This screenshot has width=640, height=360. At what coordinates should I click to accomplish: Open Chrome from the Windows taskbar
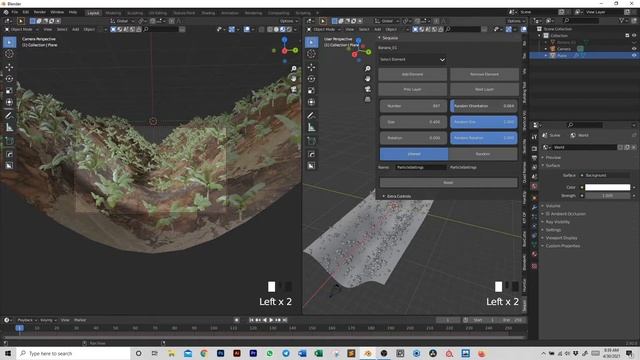click(204, 353)
